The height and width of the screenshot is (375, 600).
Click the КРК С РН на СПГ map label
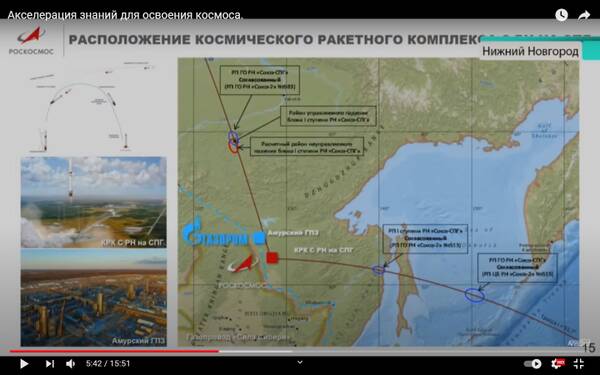pyautogui.click(x=324, y=250)
